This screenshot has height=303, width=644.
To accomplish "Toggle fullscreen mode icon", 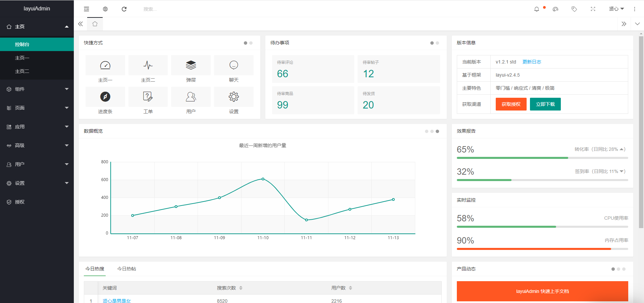I will point(593,9).
